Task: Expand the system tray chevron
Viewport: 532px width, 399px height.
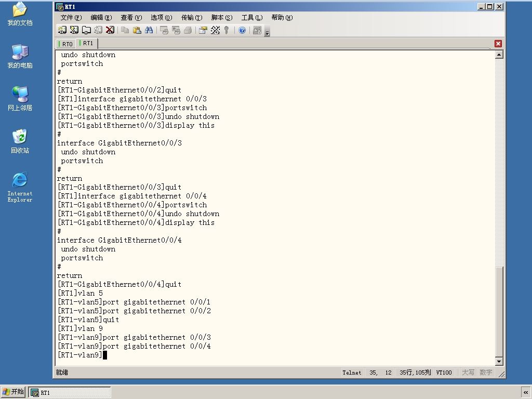Action: coord(526,393)
